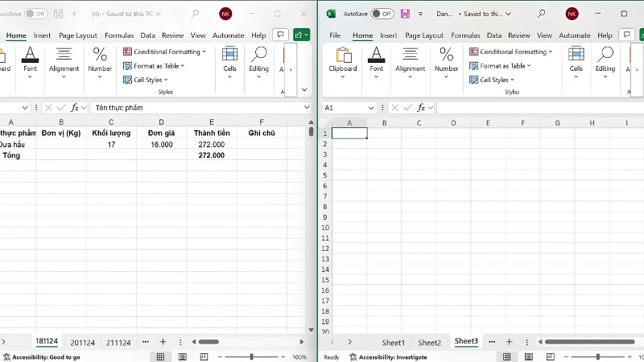
Task: Open Cells group in left window
Action: click(x=229, y=63)
